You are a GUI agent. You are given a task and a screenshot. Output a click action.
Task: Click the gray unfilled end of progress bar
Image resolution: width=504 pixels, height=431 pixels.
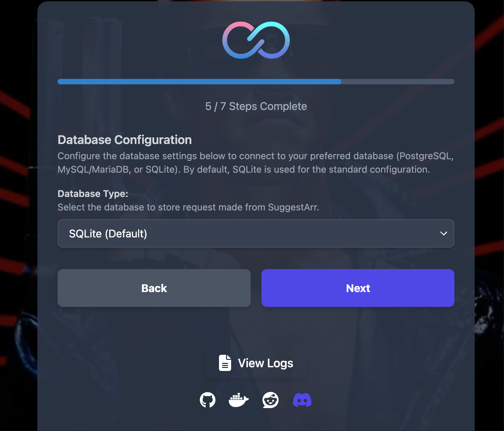pos(398,82)
